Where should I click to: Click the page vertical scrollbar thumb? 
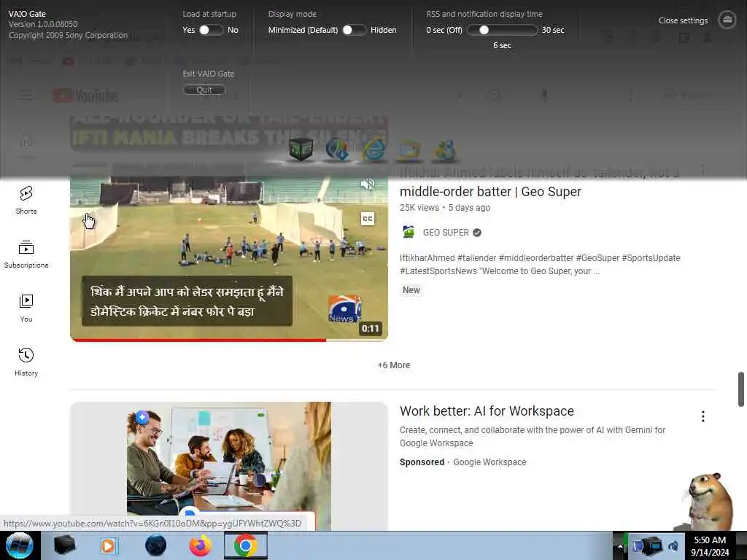(x=741, y=389)
